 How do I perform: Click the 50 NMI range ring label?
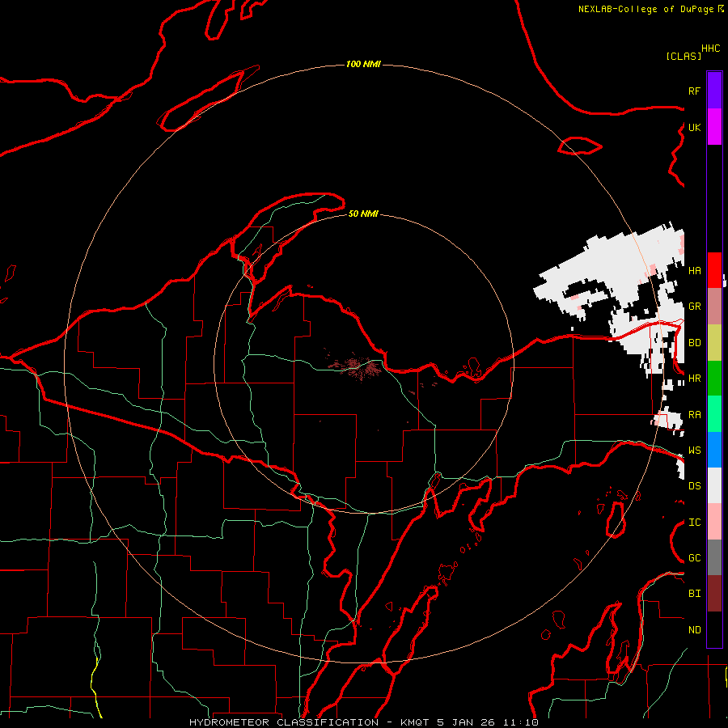(363, 214)
